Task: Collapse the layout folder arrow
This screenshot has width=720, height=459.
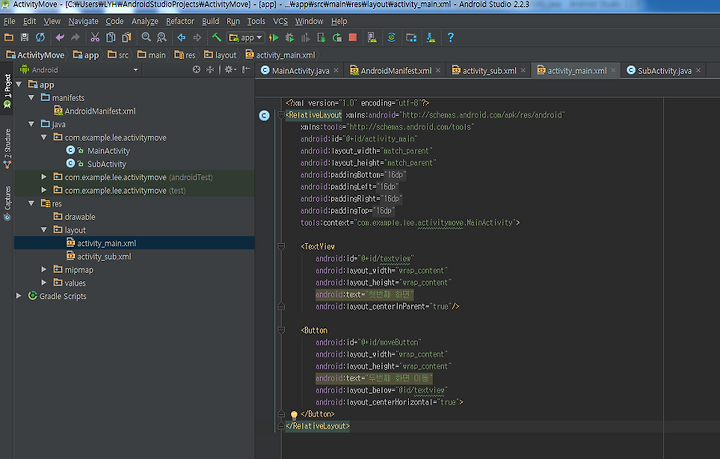Action: [x=44, y=230]
